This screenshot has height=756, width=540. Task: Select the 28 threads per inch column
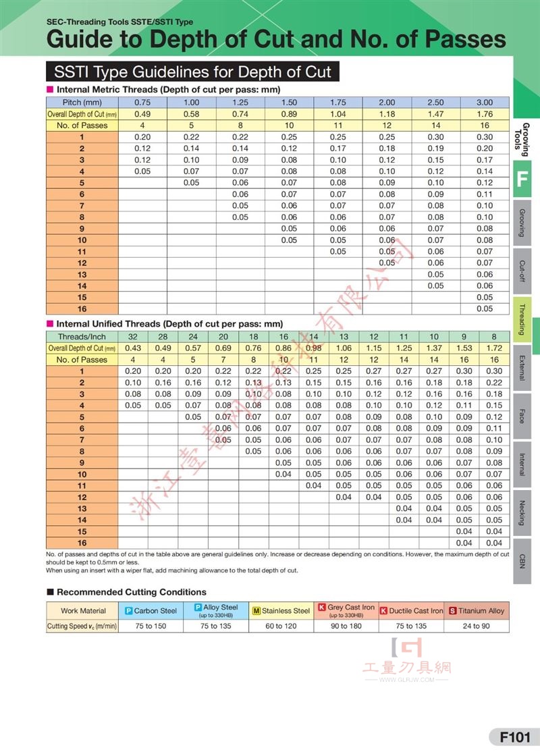pos(163,337)
